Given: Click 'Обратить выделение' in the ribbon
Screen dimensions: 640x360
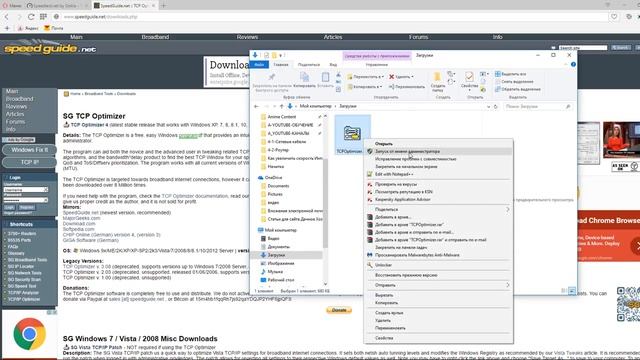Looking at the screenshot, I should click(518, 89).
